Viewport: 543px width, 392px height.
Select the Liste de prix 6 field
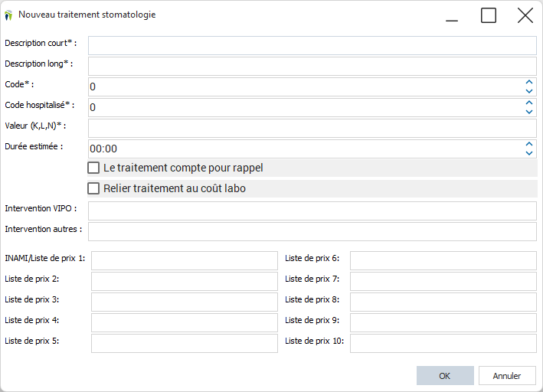(x=443, y=261)
